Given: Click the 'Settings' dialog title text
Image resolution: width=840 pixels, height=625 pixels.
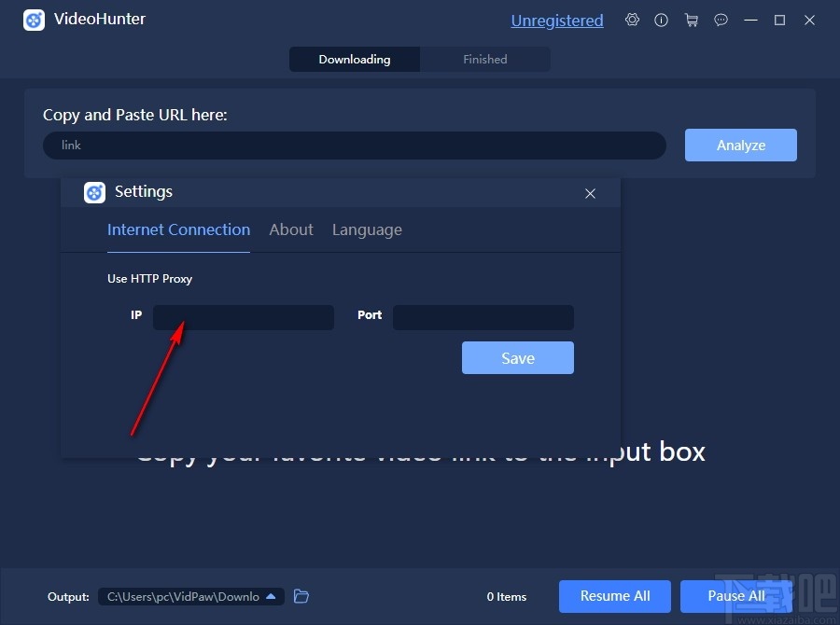Looking at the screenshot, I should (x=144, y=192).
